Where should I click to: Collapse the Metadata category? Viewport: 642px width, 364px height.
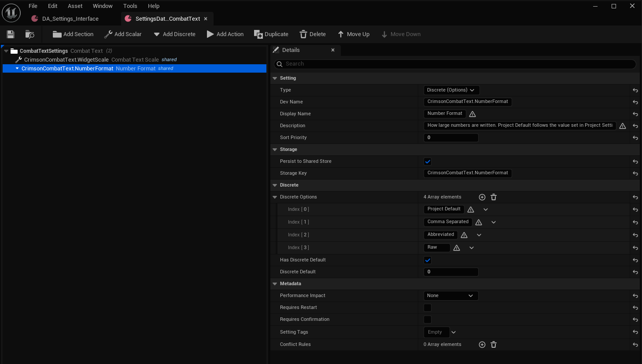click(x=275, y=284)
